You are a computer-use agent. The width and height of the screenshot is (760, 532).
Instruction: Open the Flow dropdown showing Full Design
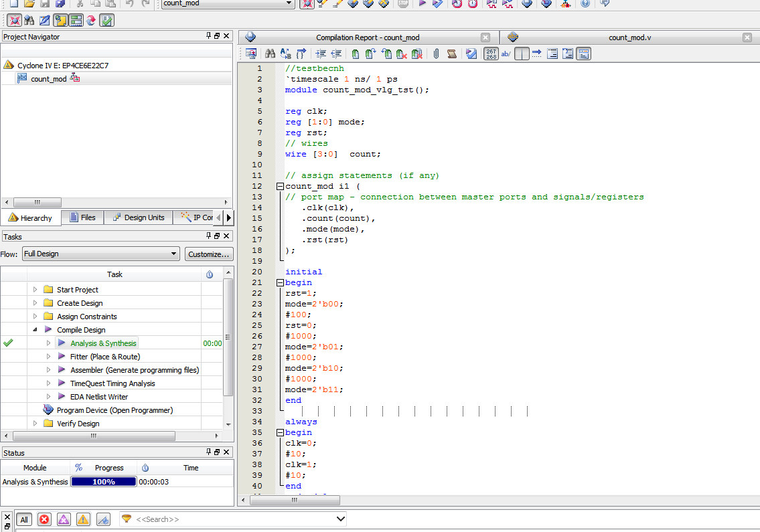100,254
